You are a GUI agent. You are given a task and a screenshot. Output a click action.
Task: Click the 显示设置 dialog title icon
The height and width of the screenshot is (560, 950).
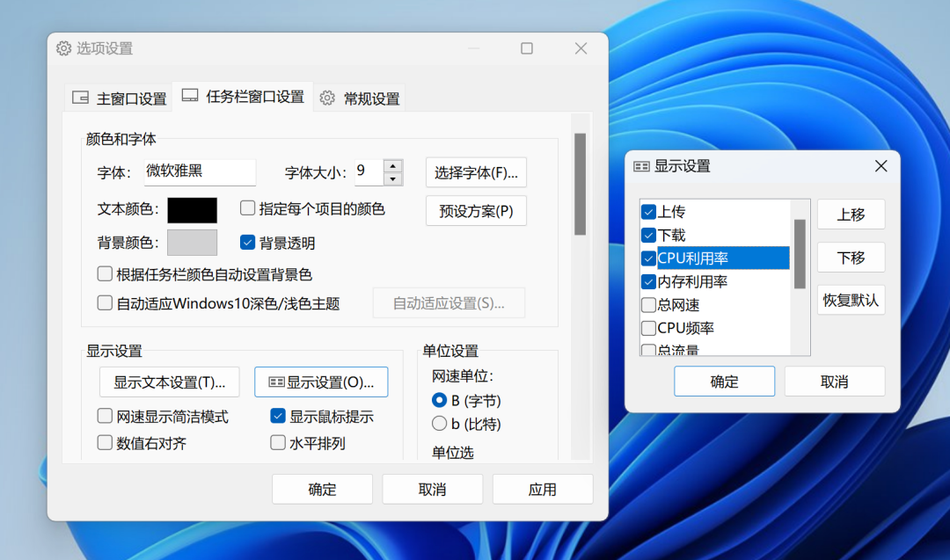[x=641, y=166]
